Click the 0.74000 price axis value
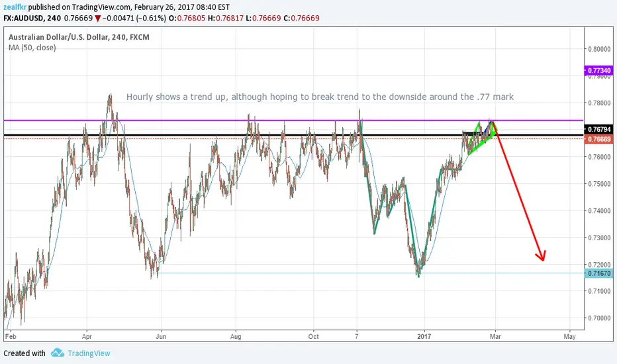Viewport: 617px width, 364px height. coord(599,211)
